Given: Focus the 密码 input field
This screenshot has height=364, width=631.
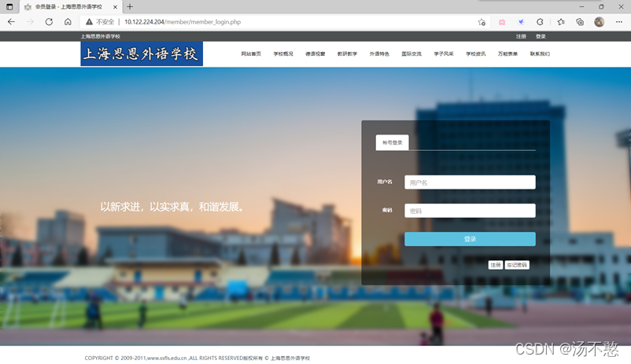Looking at the screenshot, I should 470,211.
